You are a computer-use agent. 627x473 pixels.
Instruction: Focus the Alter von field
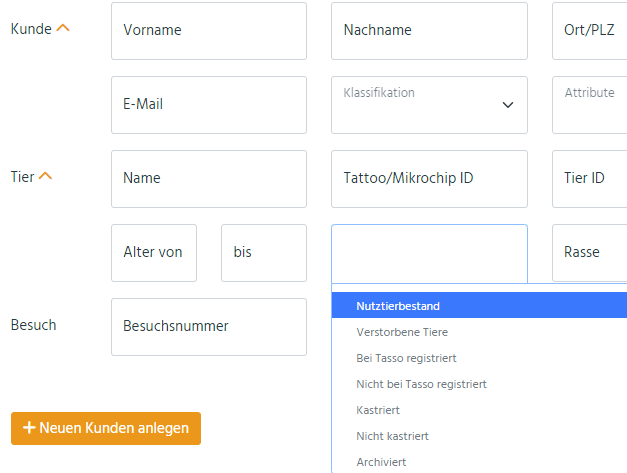(154, 253)
